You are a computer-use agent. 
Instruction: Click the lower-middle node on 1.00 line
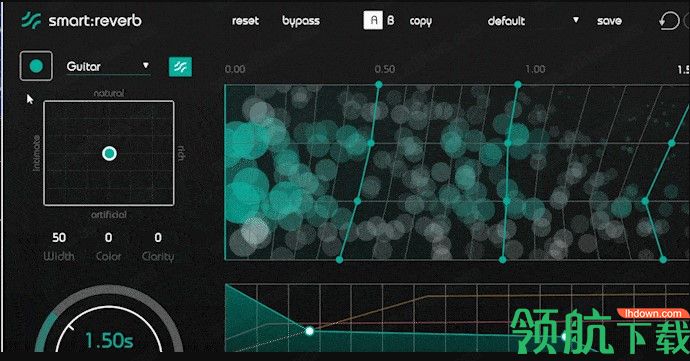click(x=506, y=201)
